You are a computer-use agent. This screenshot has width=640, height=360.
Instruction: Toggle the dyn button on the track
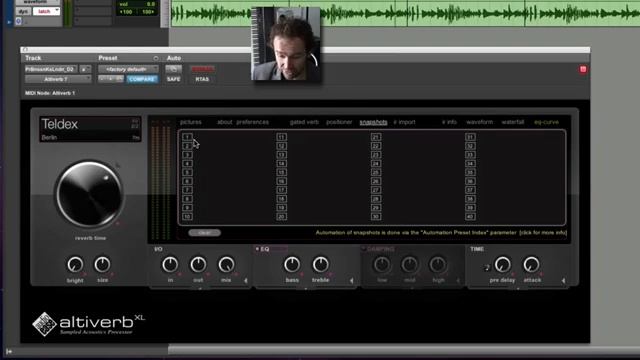tap(23, 11)
